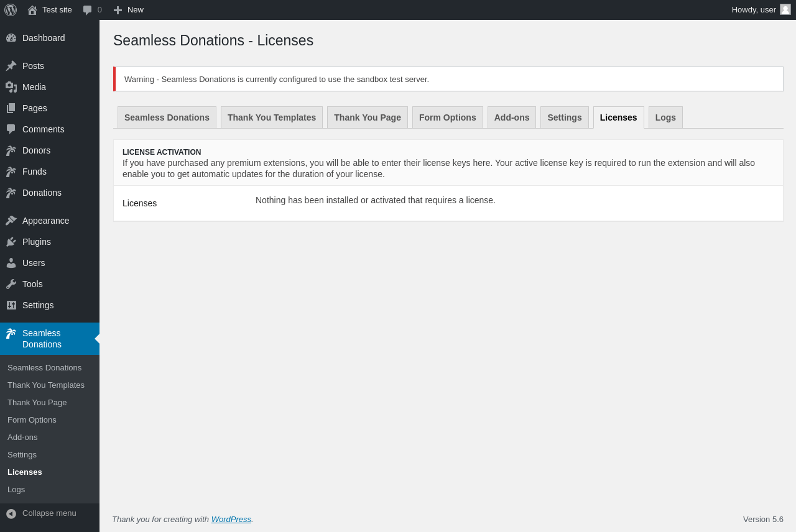Viewport: 796px width, 532px height.
Task: Click the Plugins plug icon
Action: 11,242
